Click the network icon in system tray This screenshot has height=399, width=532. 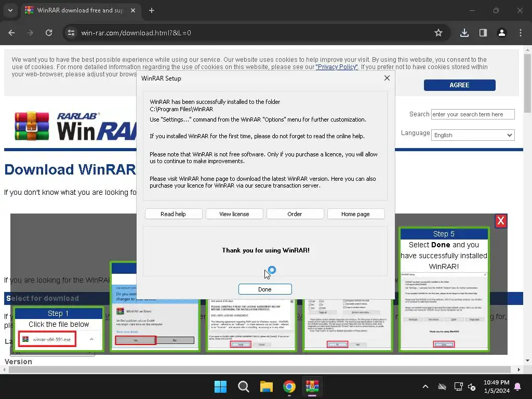point(458,387)
